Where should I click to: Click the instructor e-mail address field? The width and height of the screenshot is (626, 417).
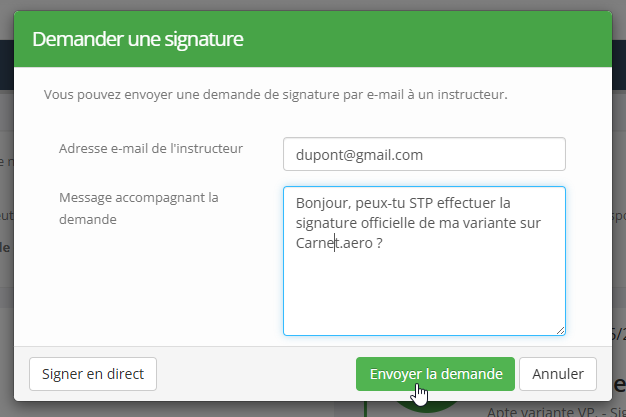pyautogui.click(x=424, y=154)
